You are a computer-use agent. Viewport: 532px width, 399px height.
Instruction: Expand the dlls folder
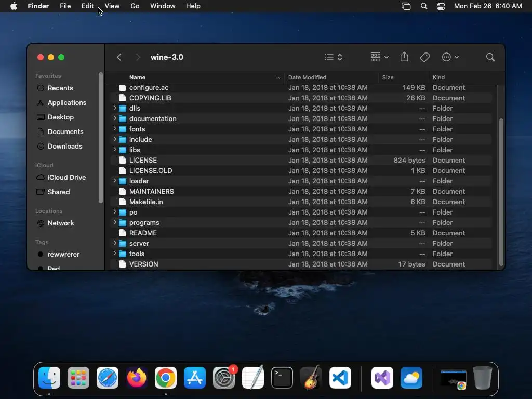click(x=115, y=108)
